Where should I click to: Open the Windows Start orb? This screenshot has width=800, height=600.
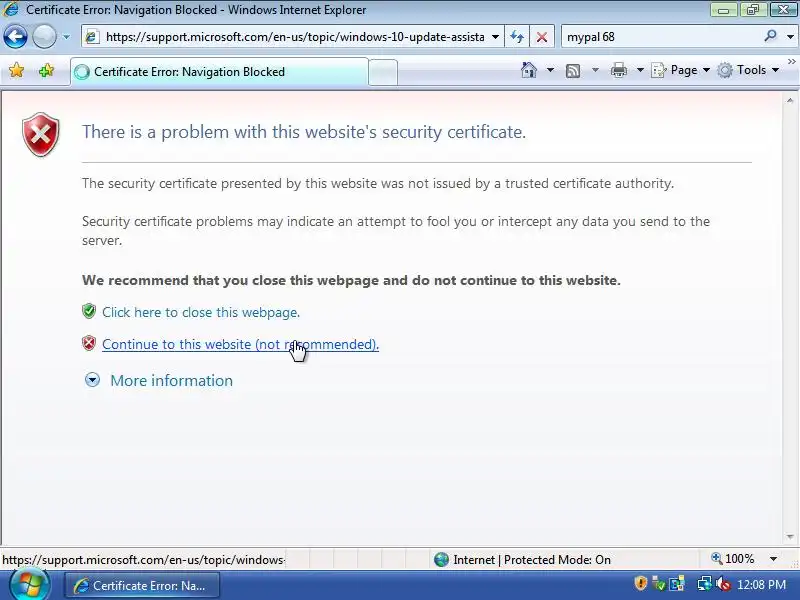pyautogui.click(x=29, y=585)
